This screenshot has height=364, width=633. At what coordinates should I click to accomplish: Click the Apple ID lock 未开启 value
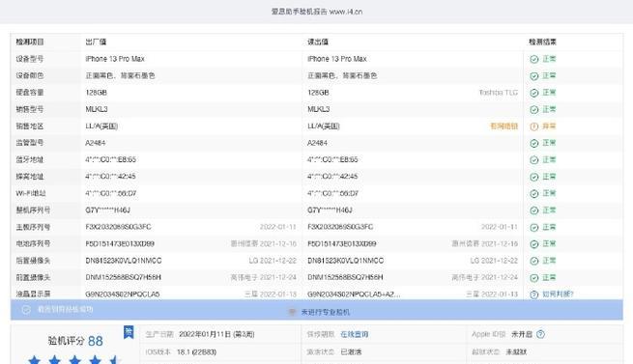click(x=522, y=334)
